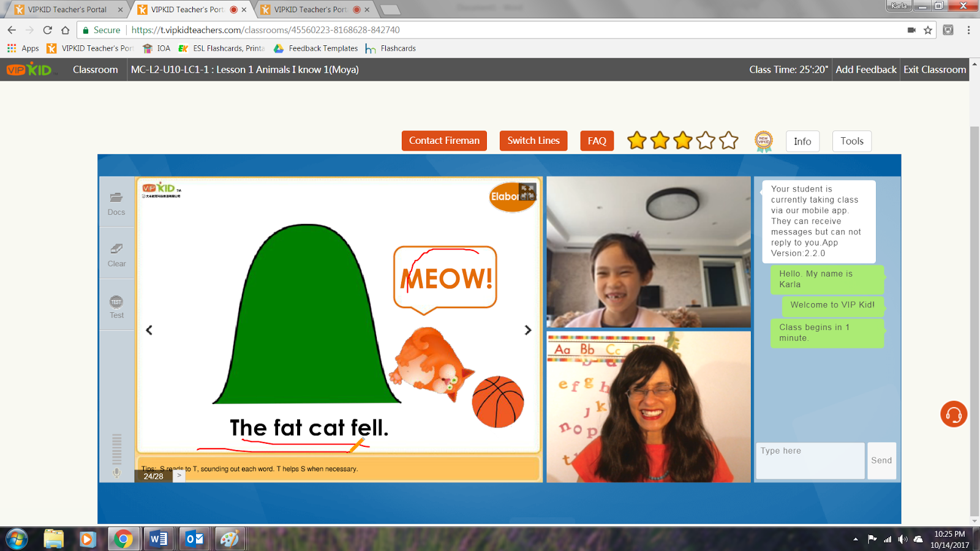
Task: Open the Info button
Action: (x=802, y=141)
